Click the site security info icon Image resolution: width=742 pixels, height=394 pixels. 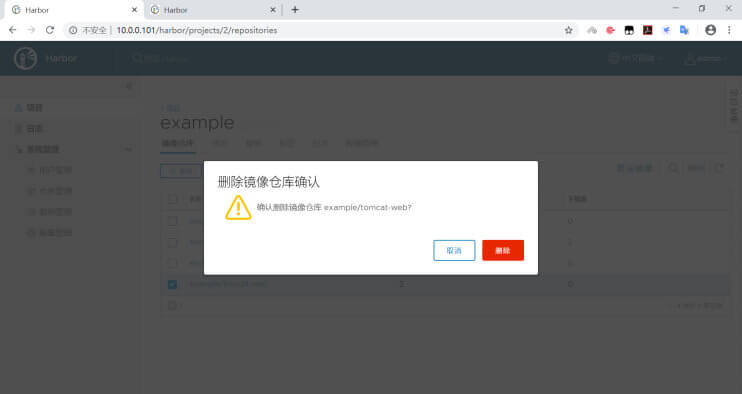73,30
